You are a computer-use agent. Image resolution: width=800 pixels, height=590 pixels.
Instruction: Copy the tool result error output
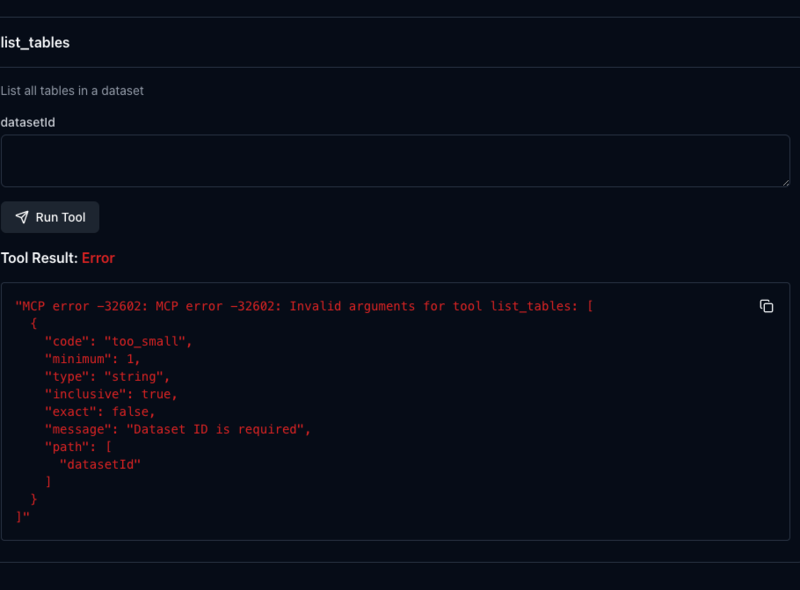[766, 306]
